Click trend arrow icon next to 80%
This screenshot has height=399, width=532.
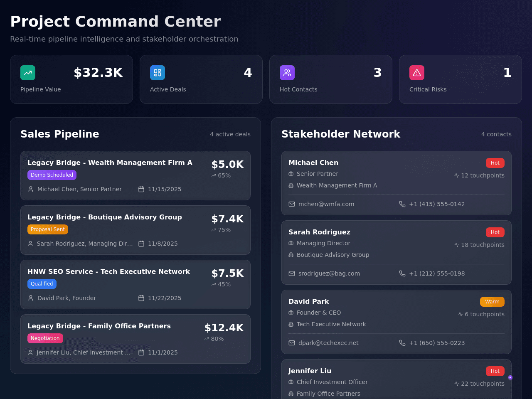[x=207, y=339]
